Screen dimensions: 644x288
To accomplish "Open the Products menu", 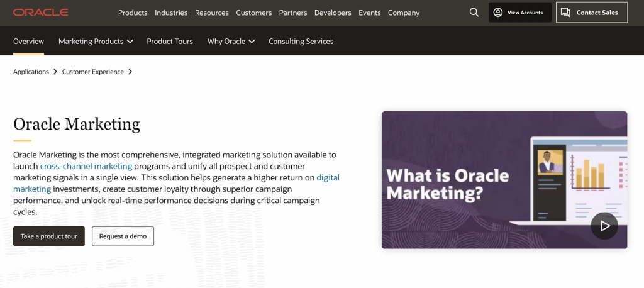I will (133, 13).
